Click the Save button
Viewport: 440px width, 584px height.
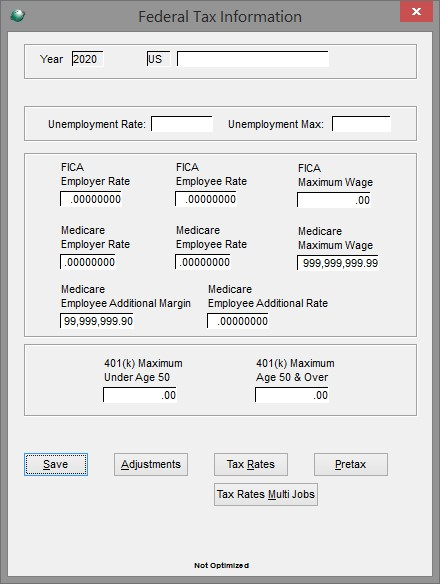(x=56, y=464)
